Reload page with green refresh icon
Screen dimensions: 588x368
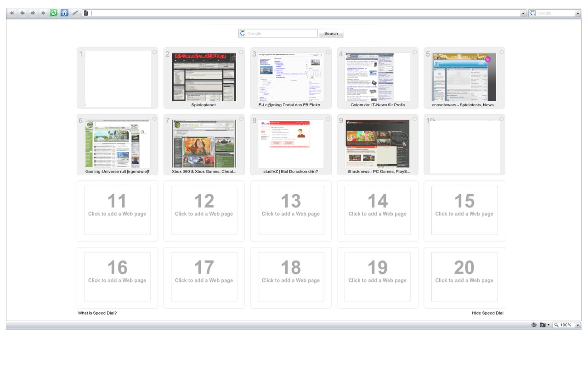click(x=54, y=13)
